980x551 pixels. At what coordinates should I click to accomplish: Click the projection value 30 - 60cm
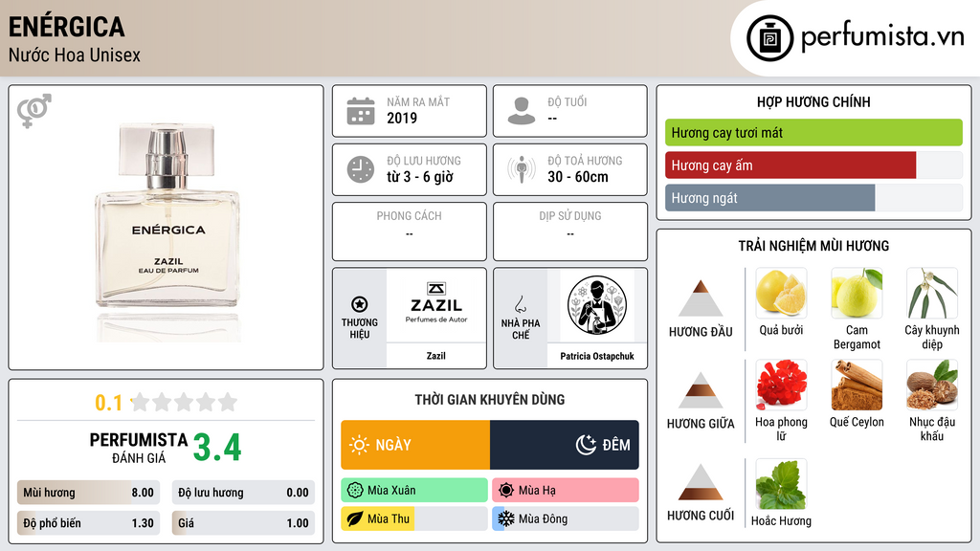click(578, 177)
